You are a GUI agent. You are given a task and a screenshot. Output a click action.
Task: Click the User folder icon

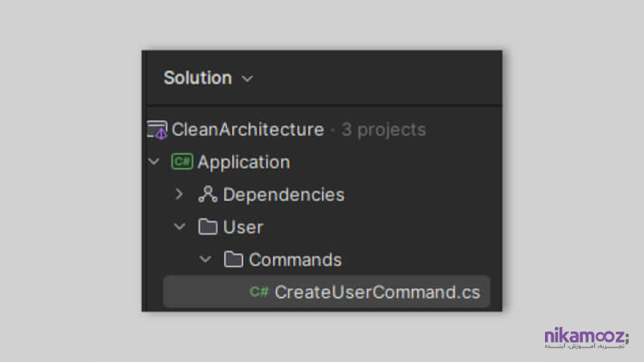tap(208, 227)
